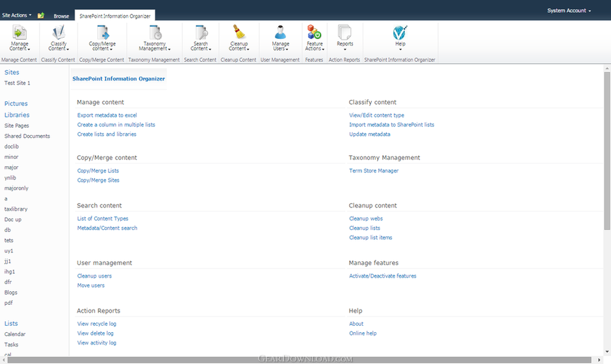Open Metadata/Content search link

[x=107, y=228]
